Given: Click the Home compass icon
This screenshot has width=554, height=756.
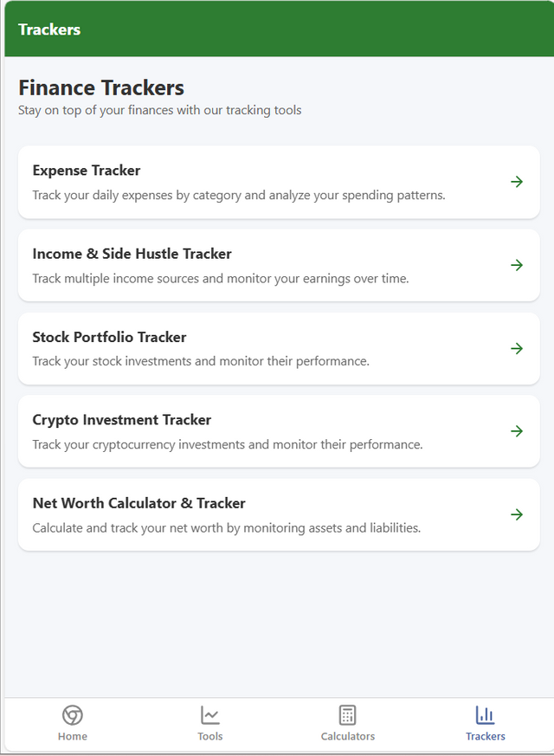Looking at the screenshot, I should [x=72, y=715].
